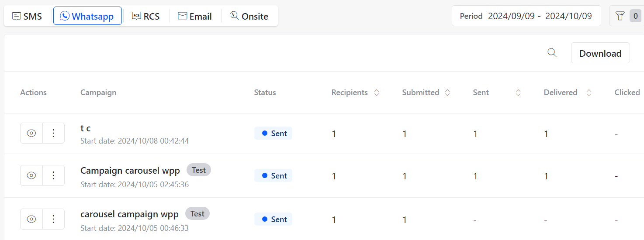The height and width of the screenshot is (240, 644).
Task: Open the Period date range picker
Action: coord(526,16)
